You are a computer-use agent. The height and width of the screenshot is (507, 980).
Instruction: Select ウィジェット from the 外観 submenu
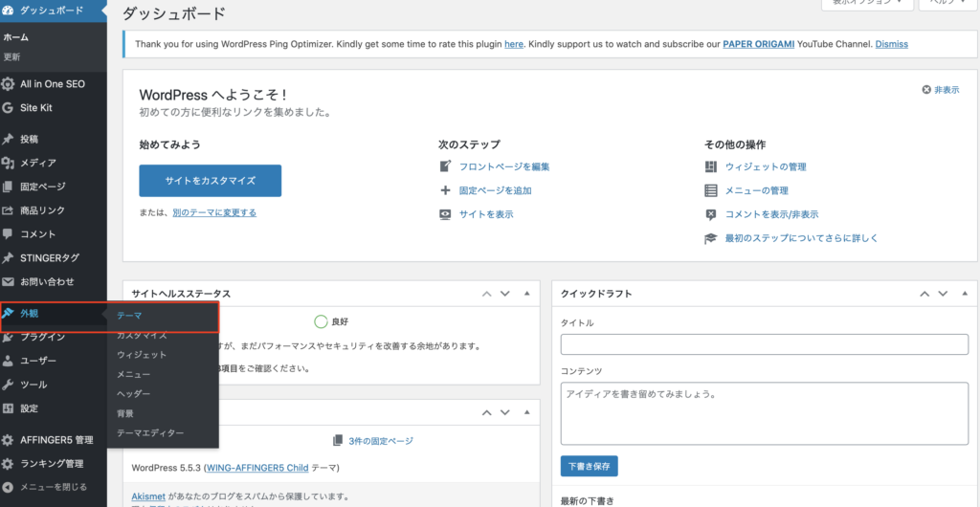tap(141, 355)
